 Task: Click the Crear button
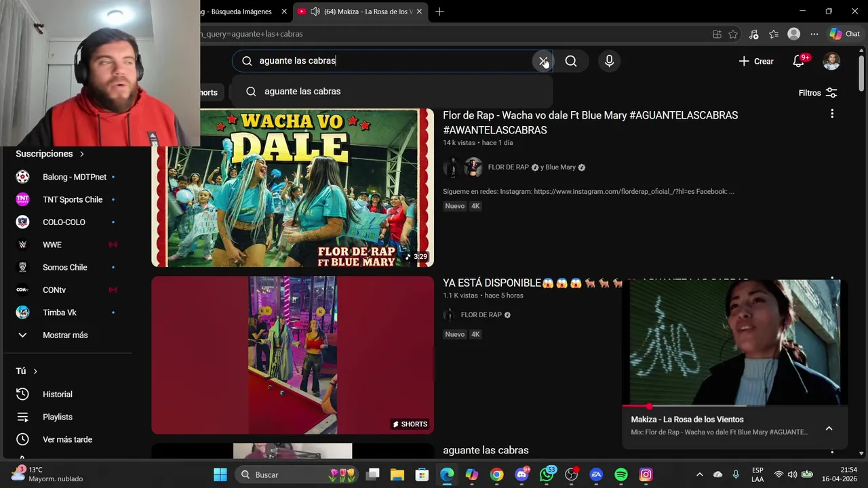point(756,61)
